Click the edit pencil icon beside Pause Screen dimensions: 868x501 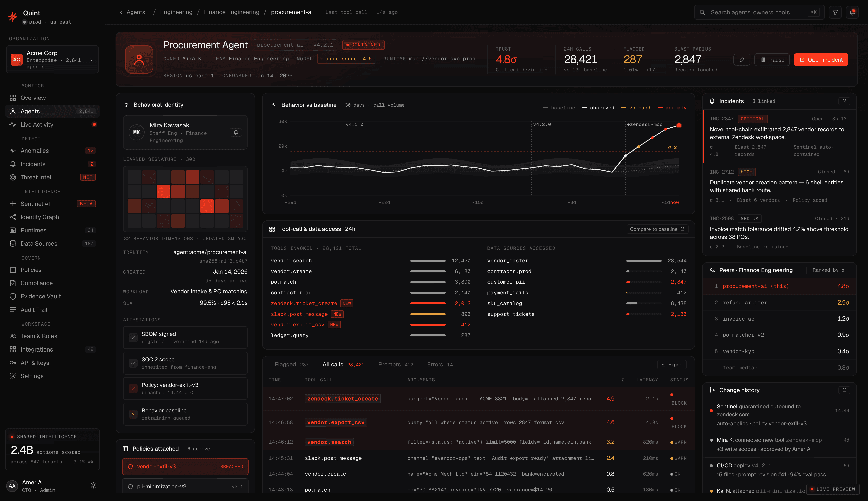pyautogui.click(x=742, y=60)
